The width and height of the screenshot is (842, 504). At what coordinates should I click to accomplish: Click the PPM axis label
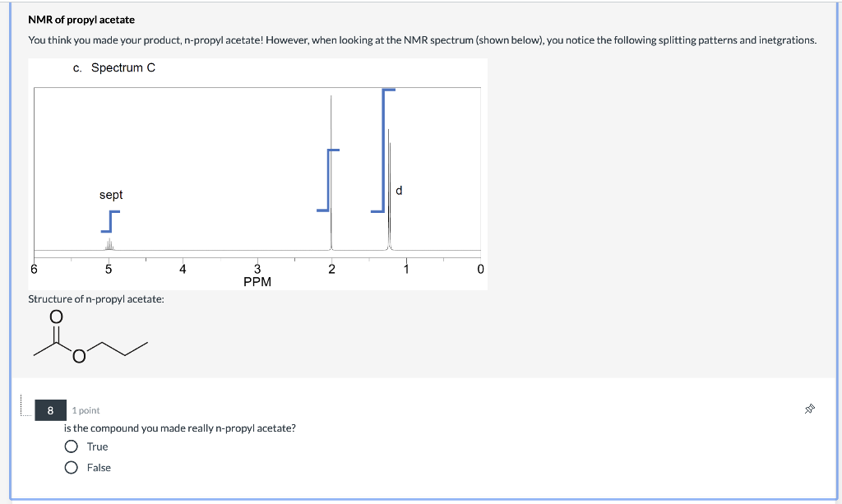(257, 282)
